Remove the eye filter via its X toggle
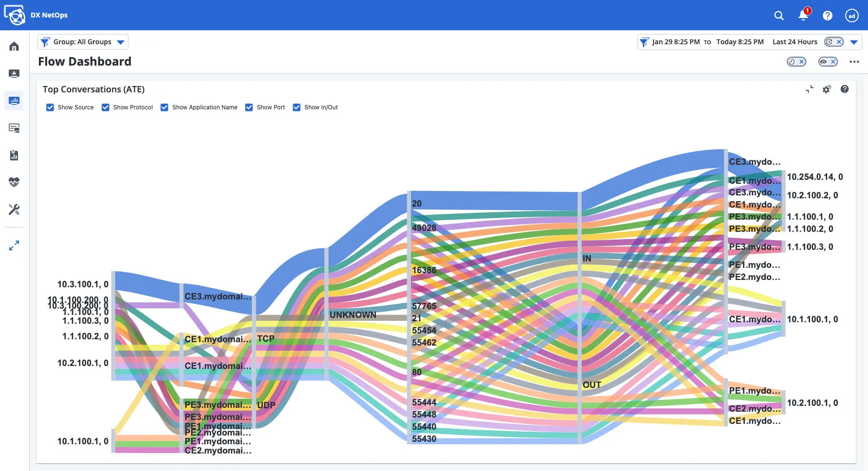This screenshot has width=868, height=471. pos(833,62)
